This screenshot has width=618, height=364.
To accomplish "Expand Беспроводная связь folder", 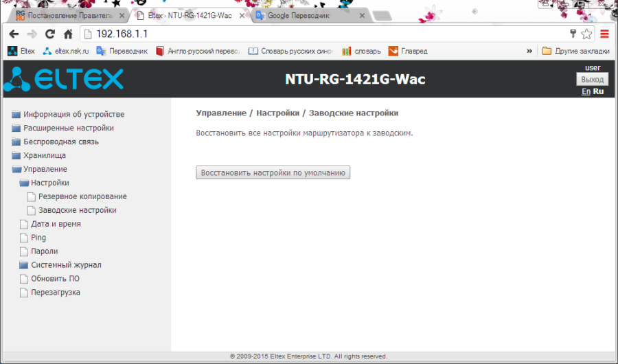I will pyautogui.click(x=55, y=141).
